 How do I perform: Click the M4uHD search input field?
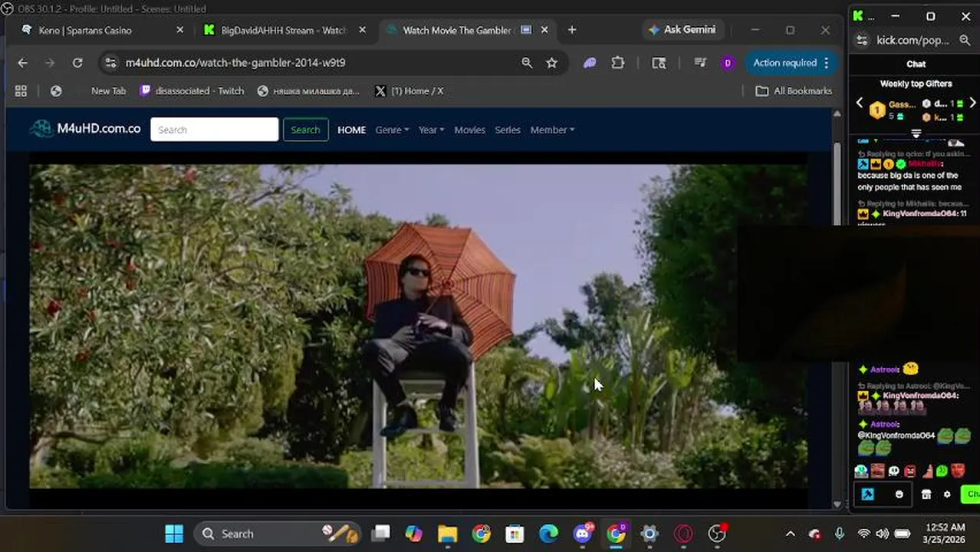pos(215,130)
